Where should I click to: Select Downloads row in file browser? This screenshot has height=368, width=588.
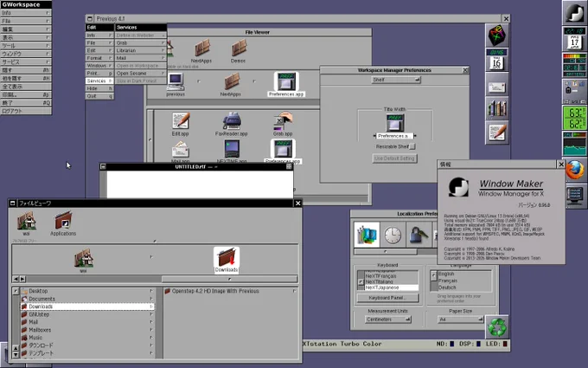coord(87,307)
